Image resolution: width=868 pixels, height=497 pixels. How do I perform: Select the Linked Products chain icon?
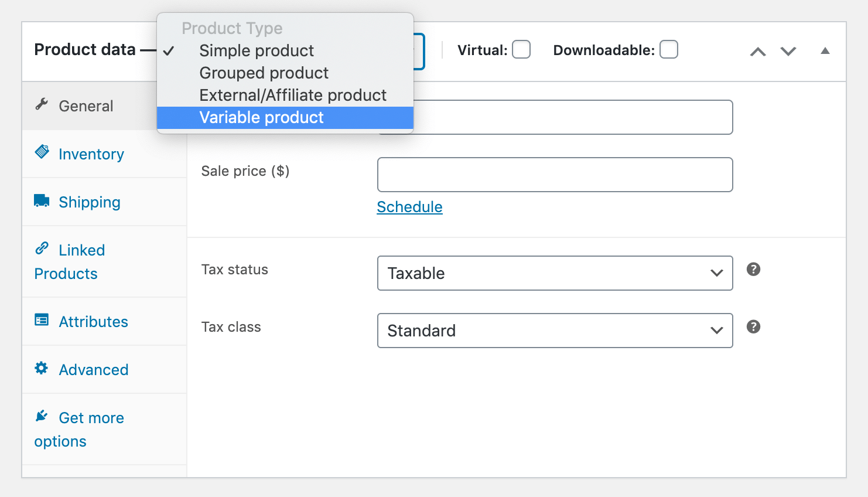tap(41, 249)
